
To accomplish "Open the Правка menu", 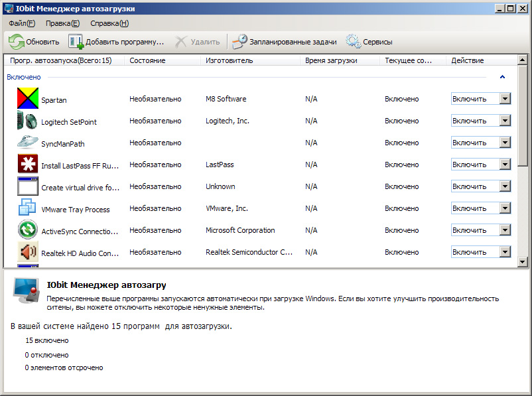I will click(63, 23).
